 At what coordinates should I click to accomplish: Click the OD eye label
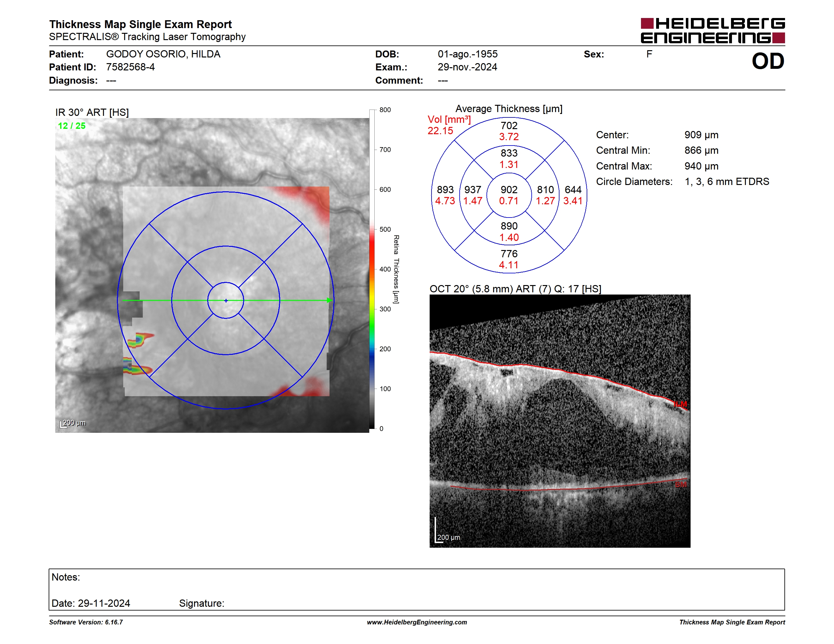pos(768,62)
